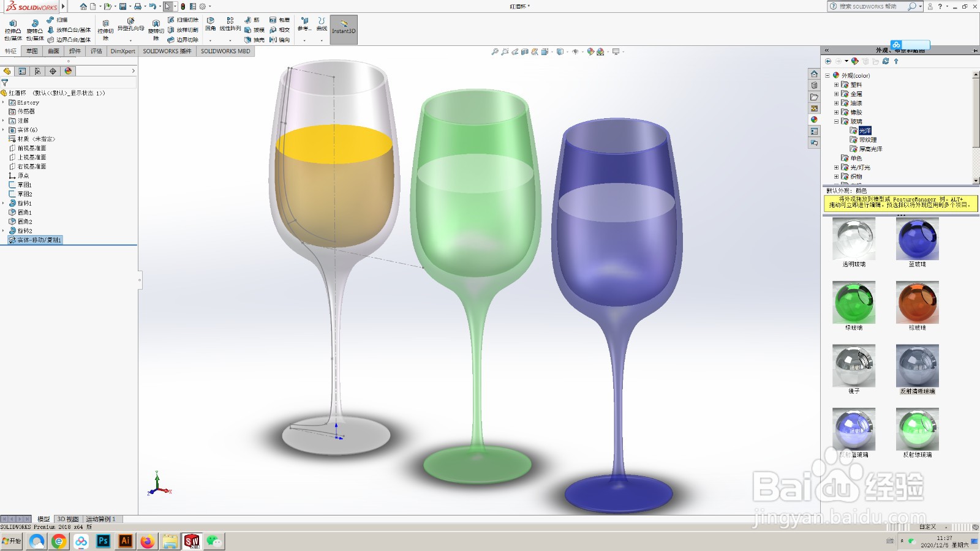
Task: Expand the 油漆 (Paint) folder
Action: pyautogui.click(x=836, y=103)
